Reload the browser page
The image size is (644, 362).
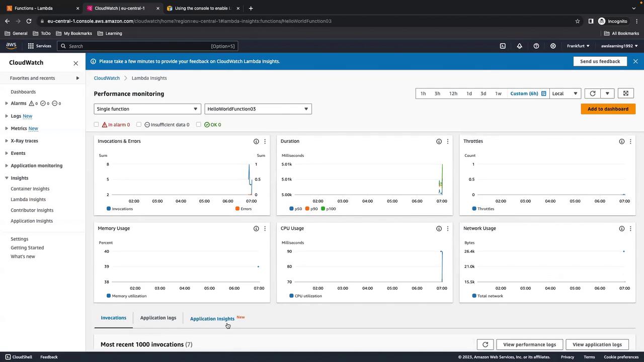point(29,21)
